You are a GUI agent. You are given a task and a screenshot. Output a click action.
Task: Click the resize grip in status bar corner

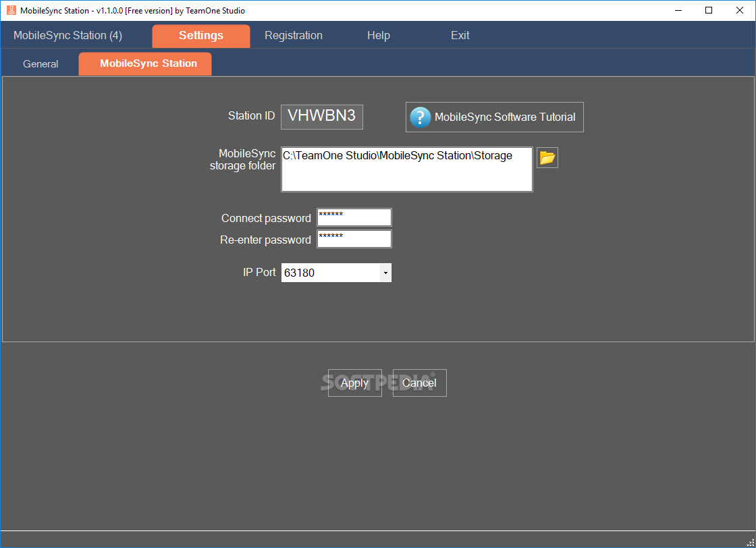coord(750,542)
